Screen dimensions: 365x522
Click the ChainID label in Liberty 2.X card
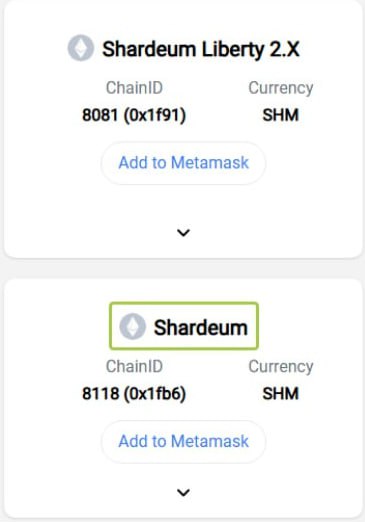[x=134, y=88]
